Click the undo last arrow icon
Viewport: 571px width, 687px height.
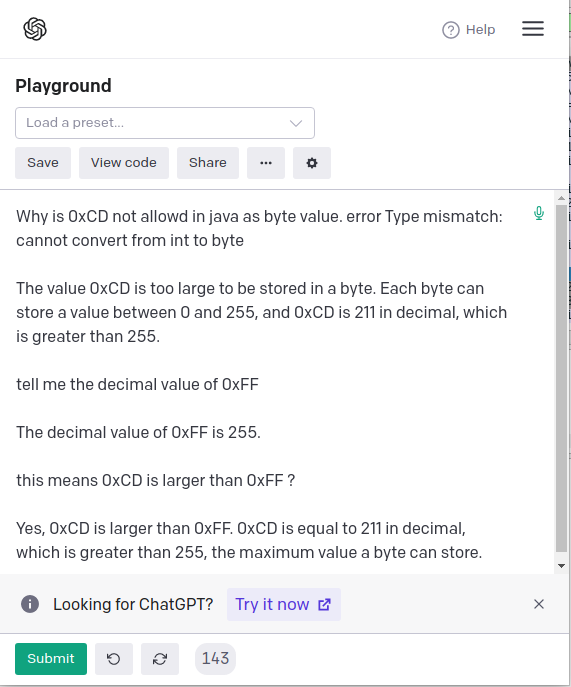tap(114, 659)
